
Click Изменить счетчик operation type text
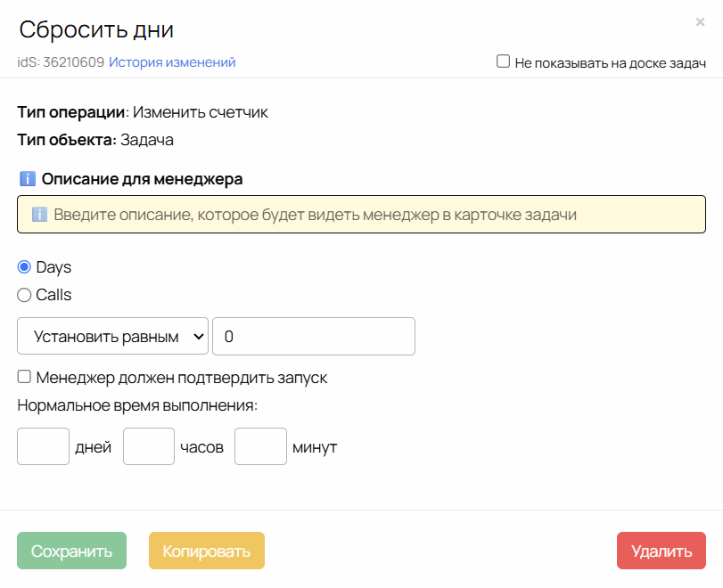[201, 112]
